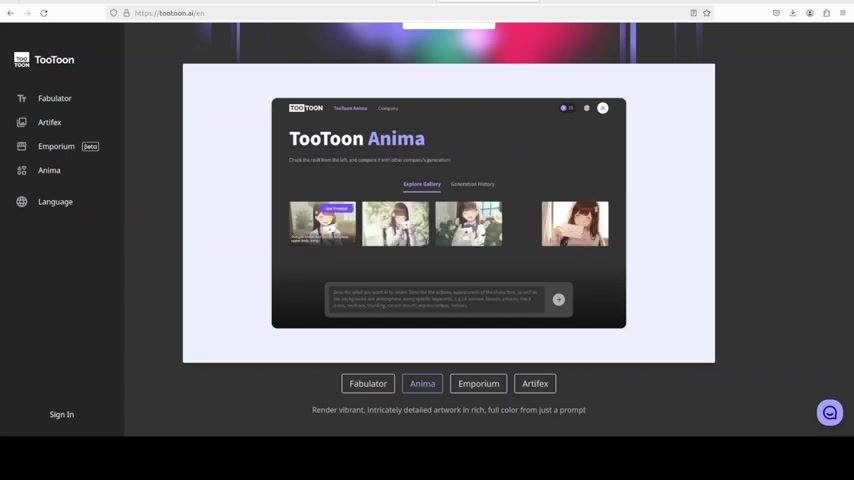Click the globe icon beside Language
854x480 pixels.
(22, 202)
